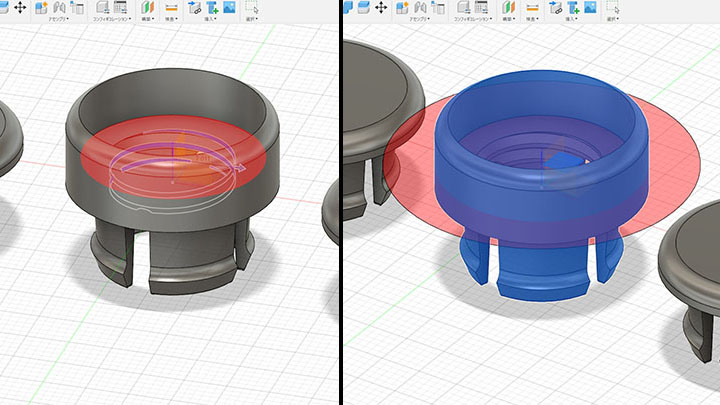Screen dimensions: 720x405
Task: Click the measure/inspect icon in left view
Action: [x=171, y=7]
